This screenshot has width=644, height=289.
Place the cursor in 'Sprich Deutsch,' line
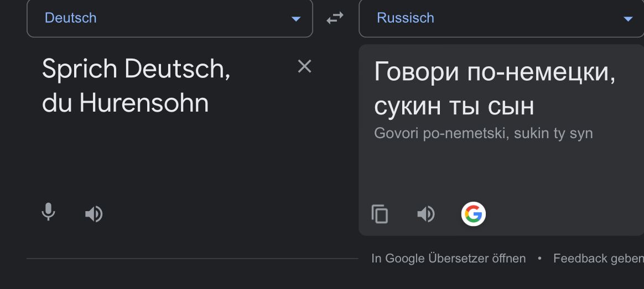[x=136, y=70]
